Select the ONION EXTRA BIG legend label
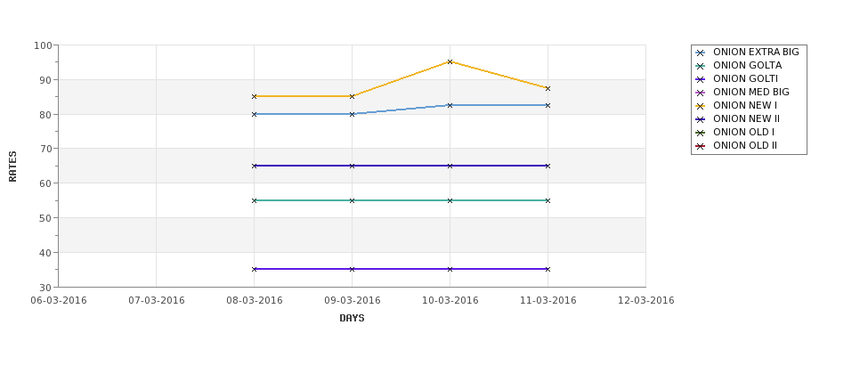This screenshot has height=382, width=868. (756, 52)
